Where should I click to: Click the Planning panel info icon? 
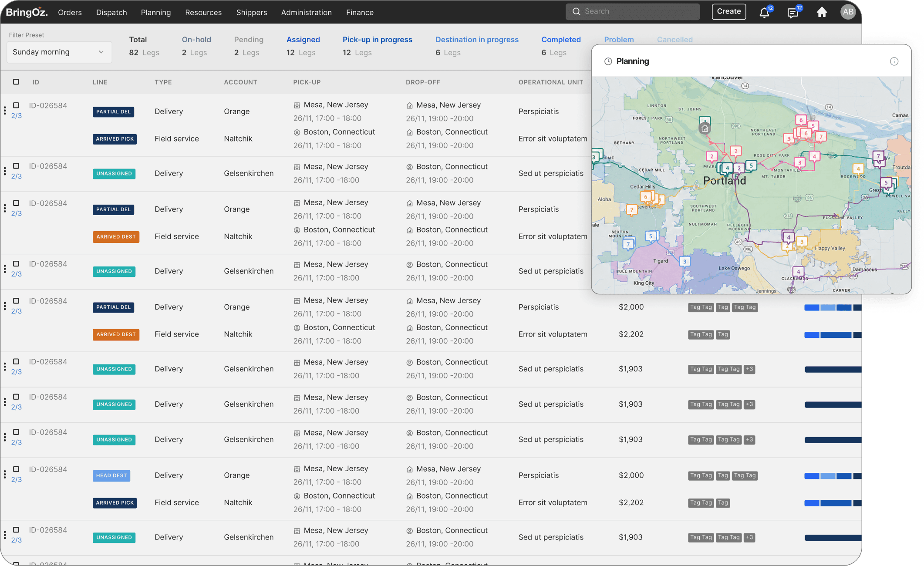tap(894, 61)
